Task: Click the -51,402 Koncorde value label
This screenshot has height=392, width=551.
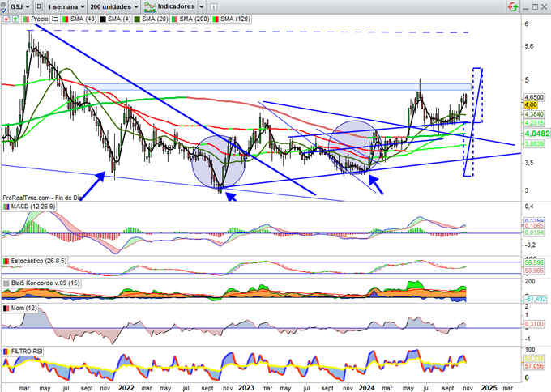Action: [536, 299]
